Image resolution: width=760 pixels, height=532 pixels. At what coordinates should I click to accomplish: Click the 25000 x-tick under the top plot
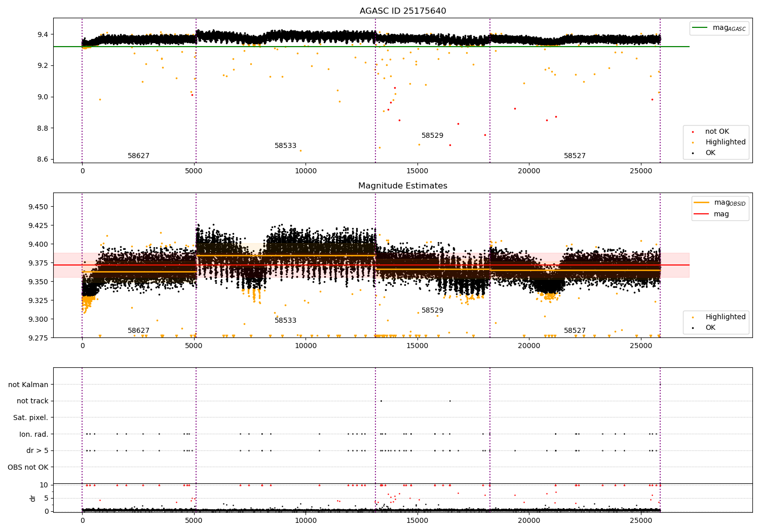pyautogui.click(x=641, y=171)
